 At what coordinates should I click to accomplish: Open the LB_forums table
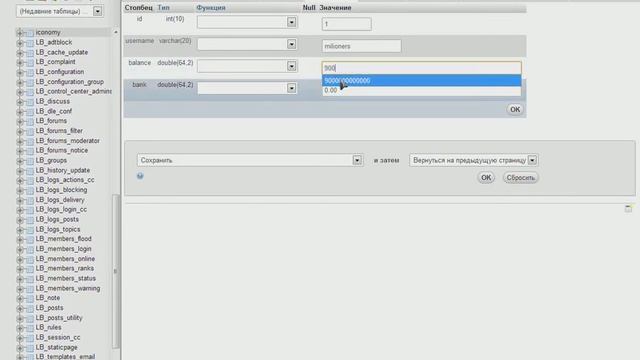51,121
